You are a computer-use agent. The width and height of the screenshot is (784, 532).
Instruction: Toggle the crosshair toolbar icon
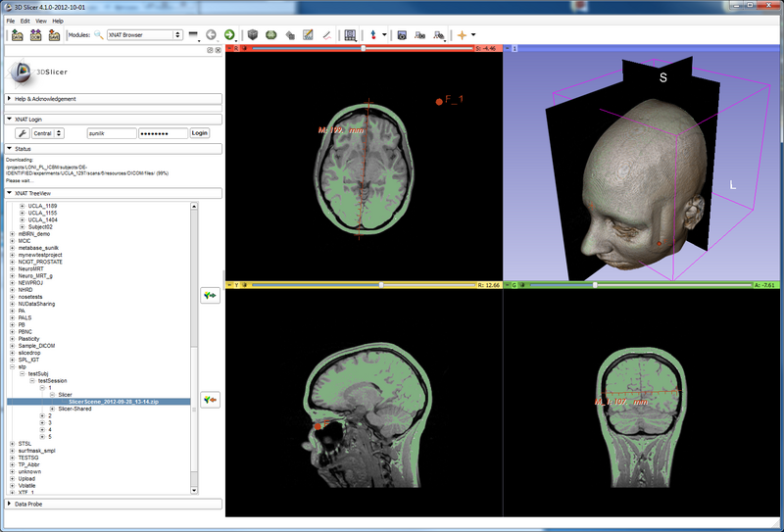pos(463,35)
